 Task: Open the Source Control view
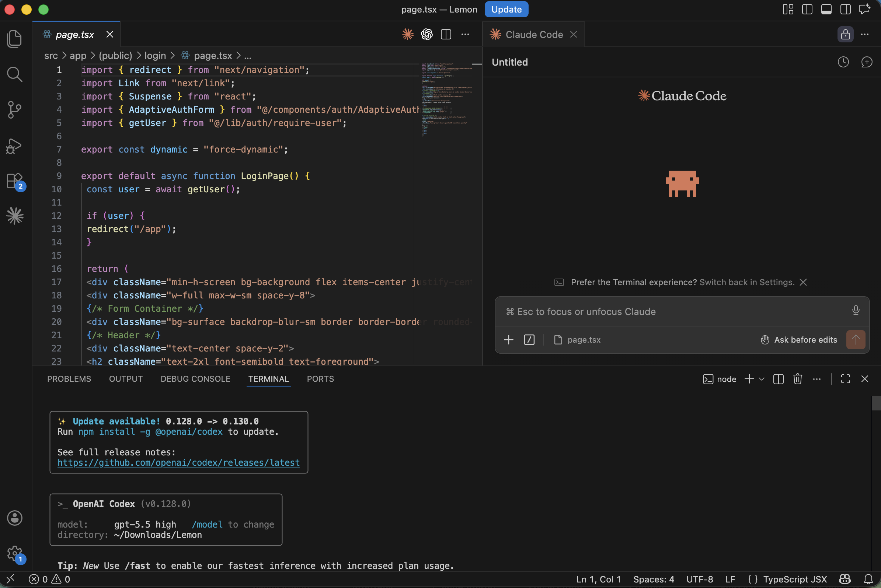point(15,110)
